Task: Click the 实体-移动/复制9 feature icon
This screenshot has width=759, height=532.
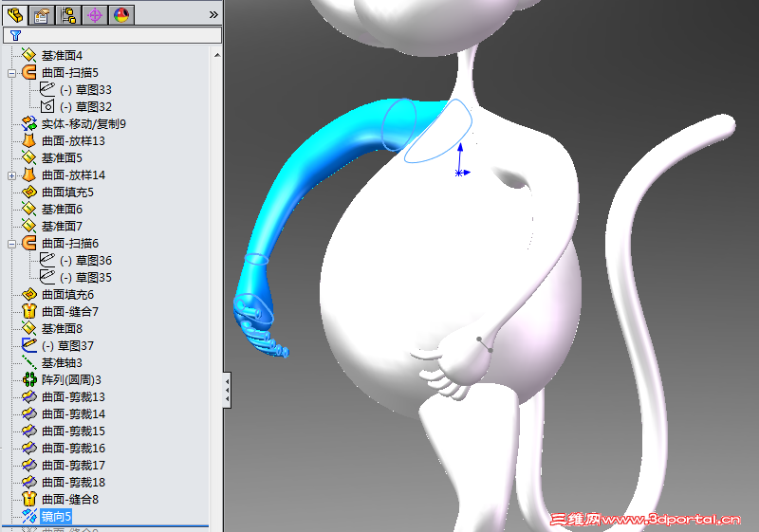Action: click(x=29, y=124)
